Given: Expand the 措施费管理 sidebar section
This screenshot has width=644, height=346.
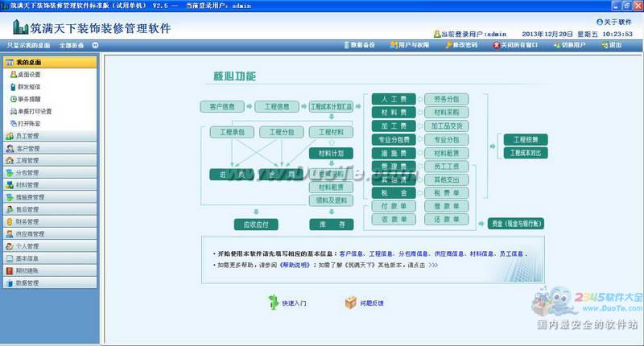Looking at the screenshot, I should [50, 197].
